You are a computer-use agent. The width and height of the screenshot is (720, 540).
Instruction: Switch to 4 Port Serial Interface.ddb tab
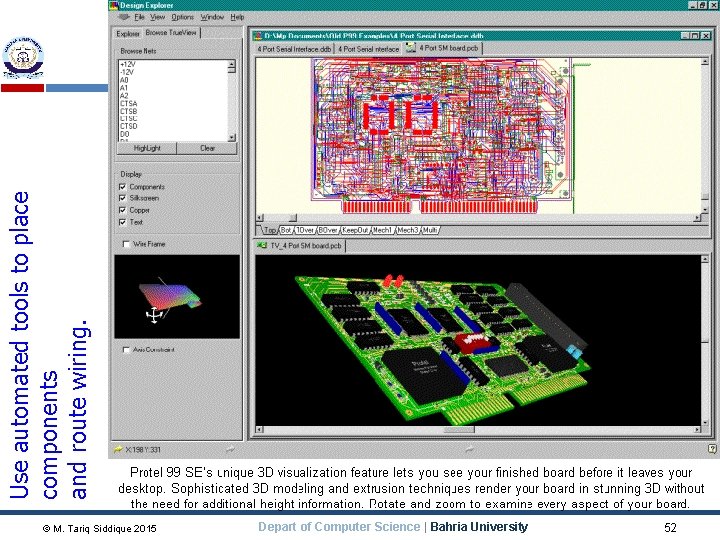pyautogui.click(x=294, y=49)
